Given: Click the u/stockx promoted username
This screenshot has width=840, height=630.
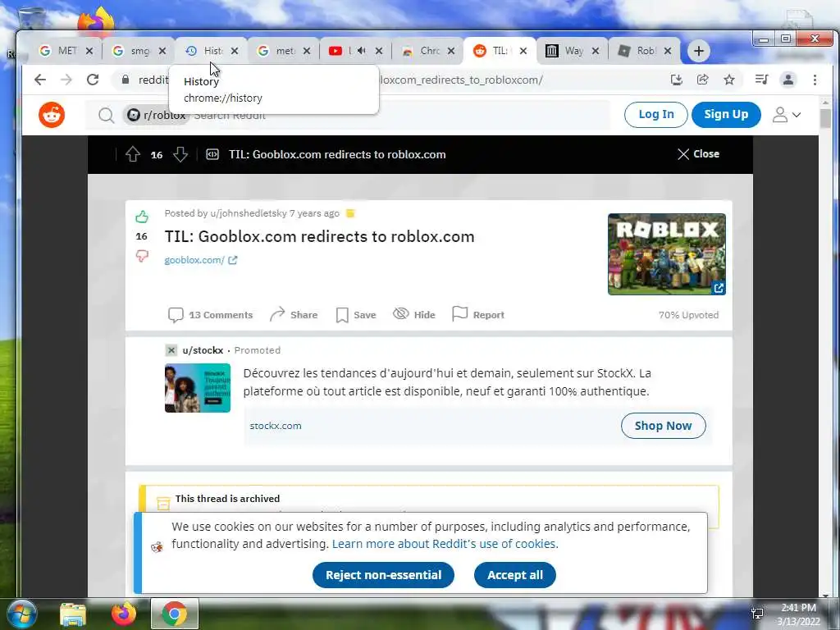Looking at the screenshot, I should [203, 350].
